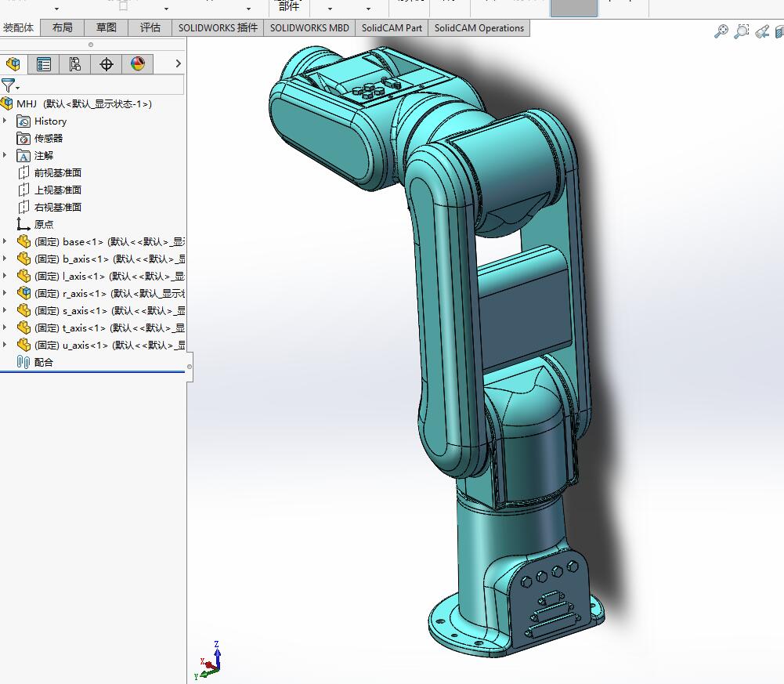This screenshot has height=684, width=784.
Task: Select 右视基准面 plane icon
Action: [23, 207]
